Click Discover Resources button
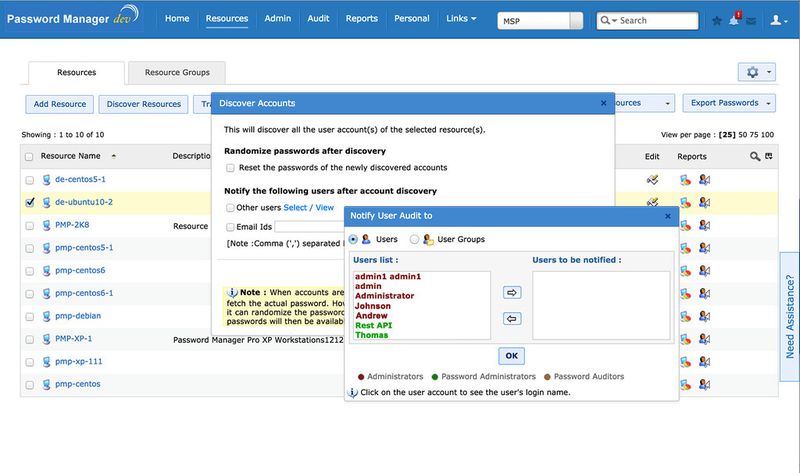Screen dimensions: 800x473 pos(143,104)
